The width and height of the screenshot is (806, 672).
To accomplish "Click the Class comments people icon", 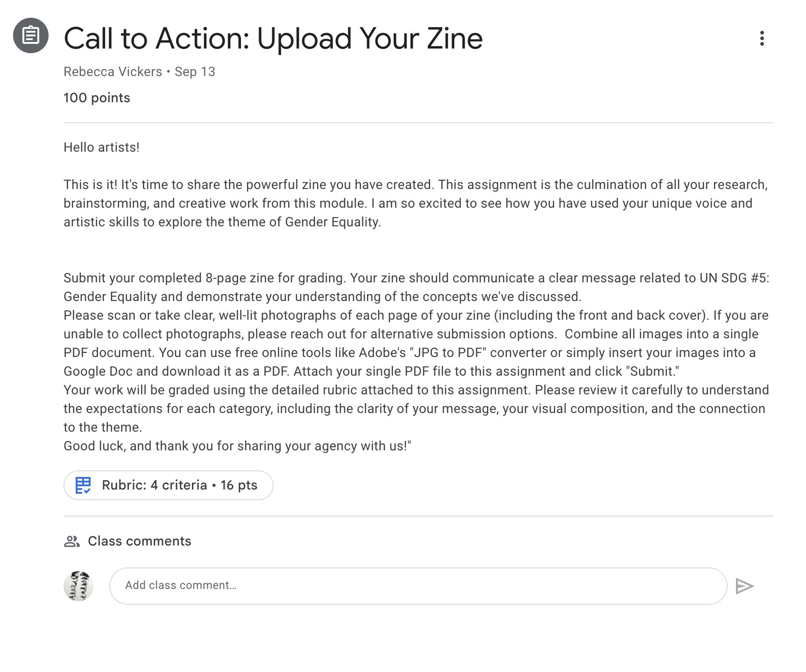I will click(71, 541).
